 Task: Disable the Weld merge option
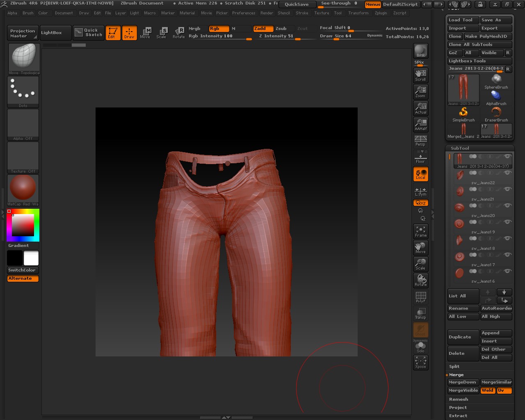(488, 390)
